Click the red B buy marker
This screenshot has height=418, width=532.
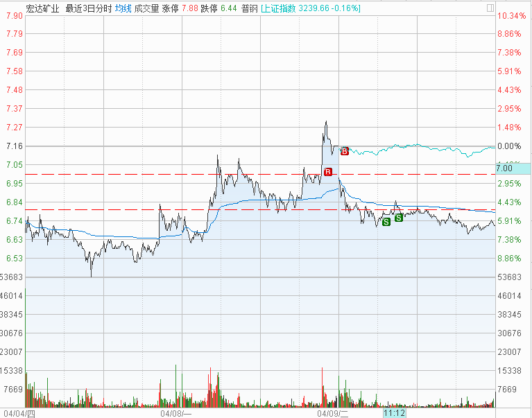click(344, 150)
